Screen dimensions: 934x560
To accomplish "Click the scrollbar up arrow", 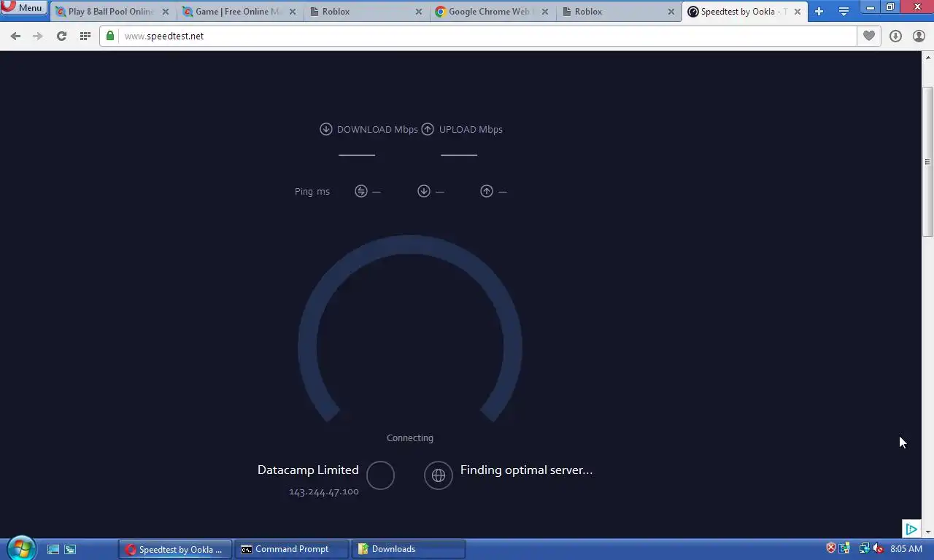I will point(928,57).
